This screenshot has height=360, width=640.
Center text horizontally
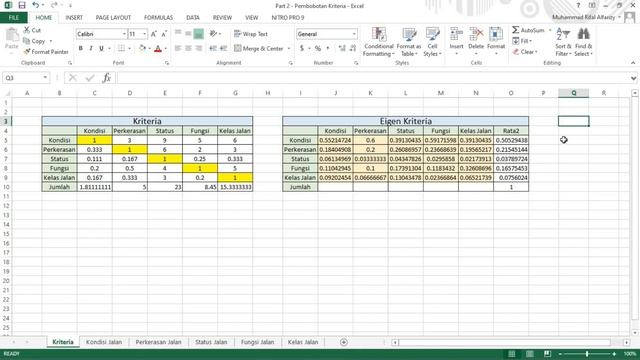coord(188,48)
